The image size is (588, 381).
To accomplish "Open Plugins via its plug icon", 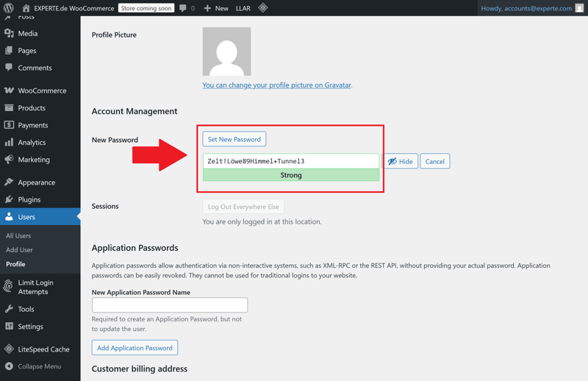I will click(x=9, y=199).
